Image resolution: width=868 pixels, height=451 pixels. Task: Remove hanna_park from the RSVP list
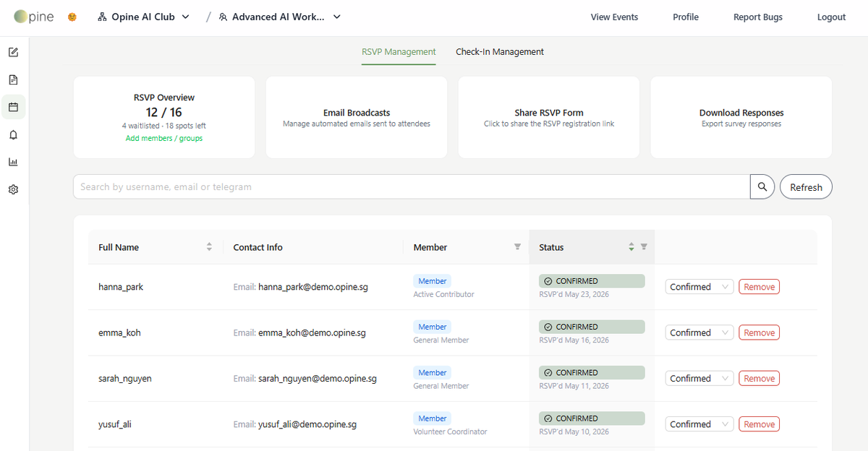[759, 287]
